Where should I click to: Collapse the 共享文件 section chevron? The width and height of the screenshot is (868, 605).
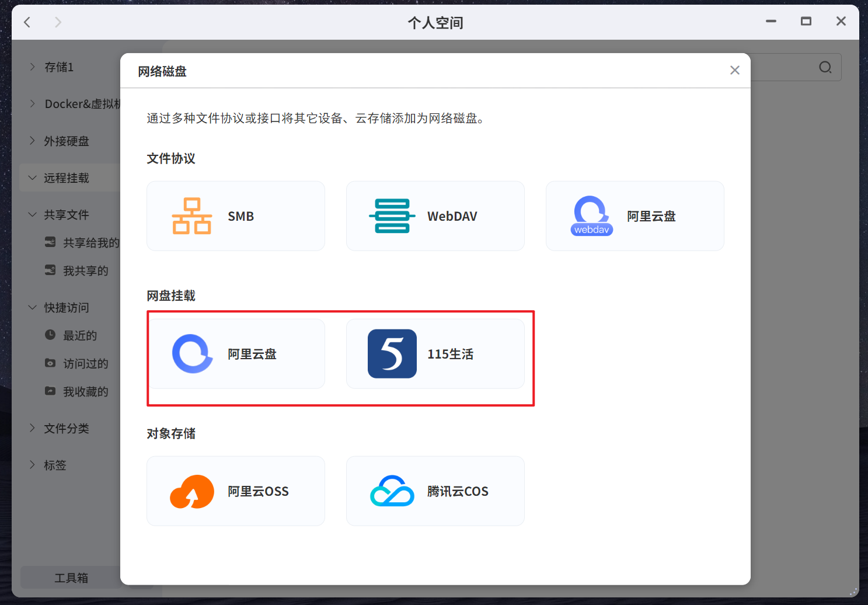(32, 214)
